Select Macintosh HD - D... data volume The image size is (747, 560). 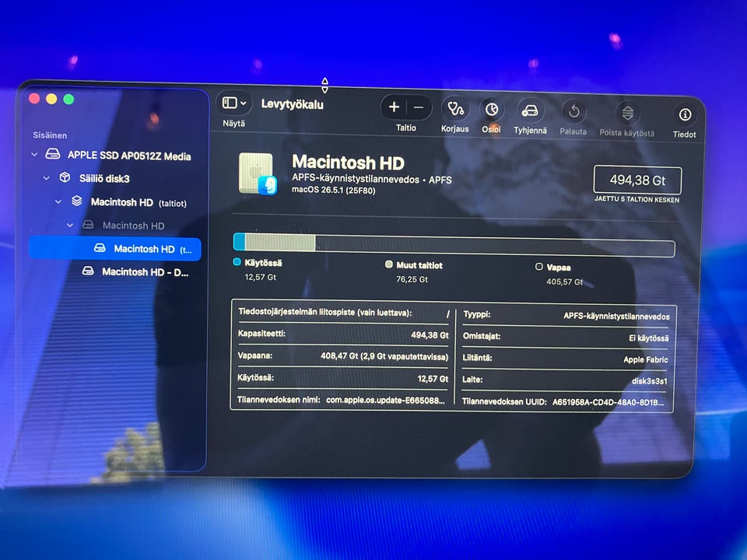114,272
